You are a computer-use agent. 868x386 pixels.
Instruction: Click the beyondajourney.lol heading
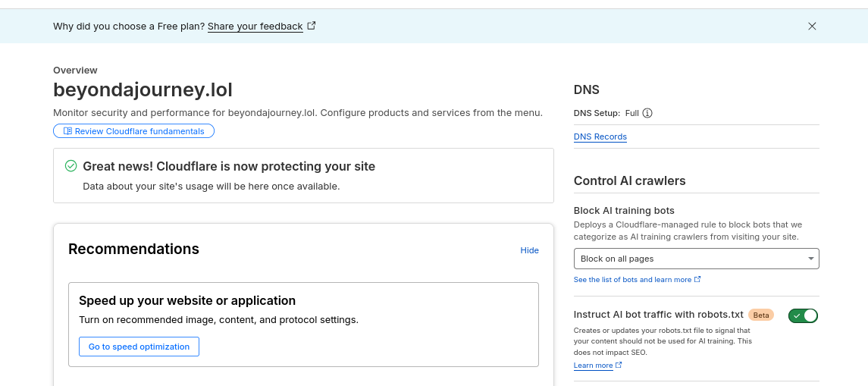(x=143, y=89)
